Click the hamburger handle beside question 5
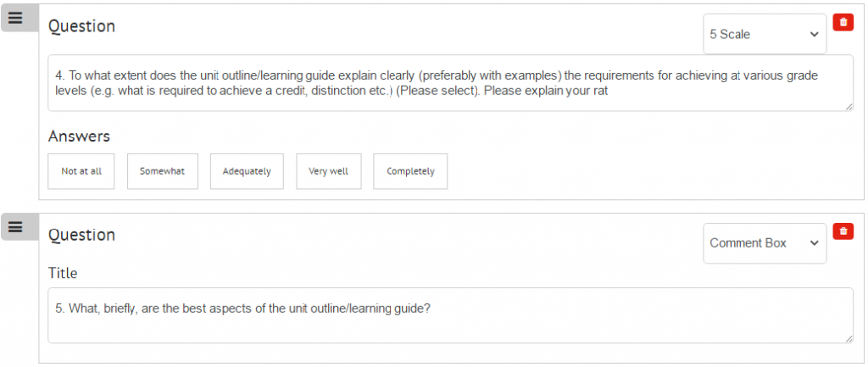Viewport: 868px width, 367px height. 15,227
